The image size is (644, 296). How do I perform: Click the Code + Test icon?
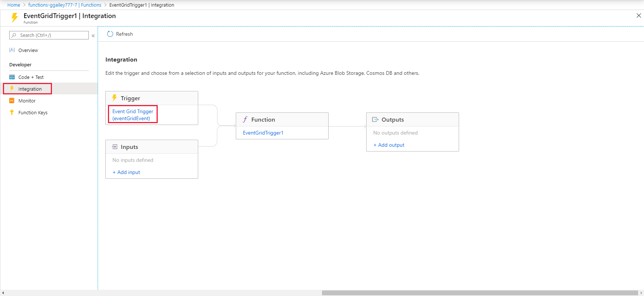(12, 77)
